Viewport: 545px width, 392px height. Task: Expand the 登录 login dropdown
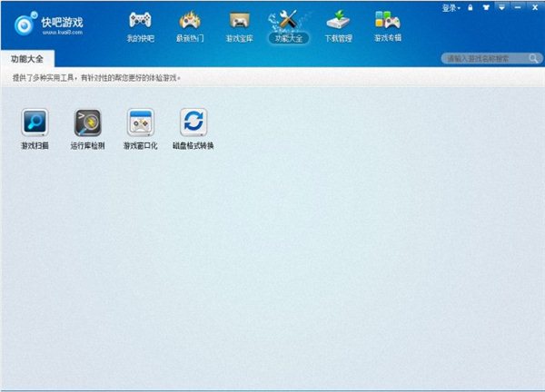[451, 7]
